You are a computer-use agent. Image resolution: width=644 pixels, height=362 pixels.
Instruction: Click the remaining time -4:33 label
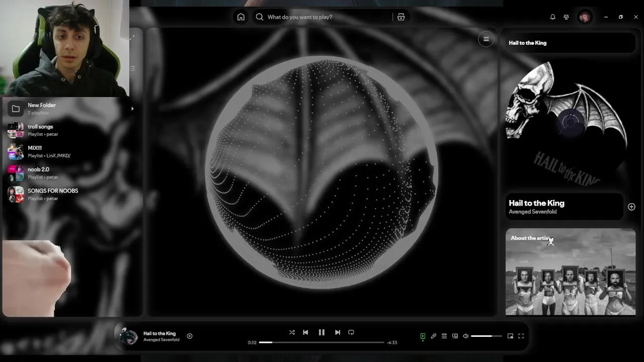coord(392,342)
